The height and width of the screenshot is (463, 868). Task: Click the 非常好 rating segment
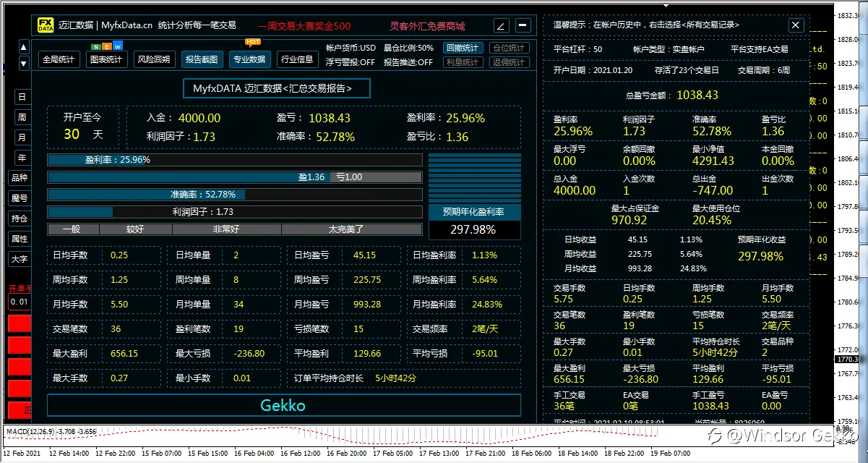pyautogui.click(x=227, y=229)
